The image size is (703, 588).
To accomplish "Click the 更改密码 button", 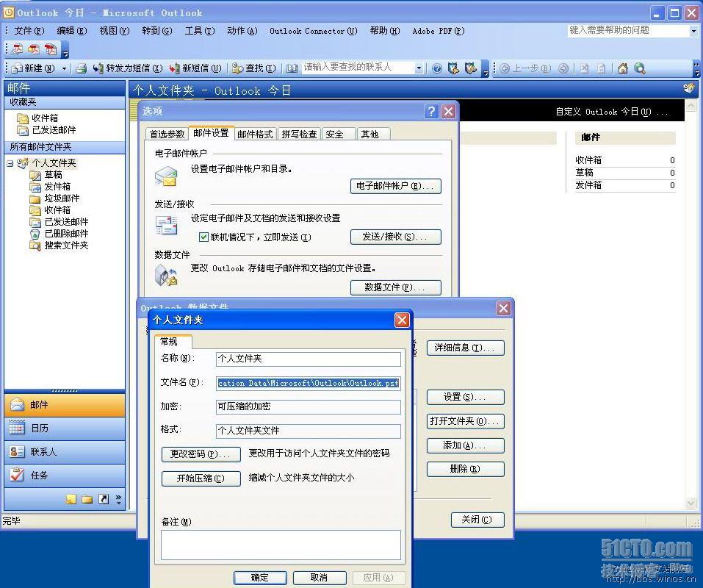I will [x=201, y=454].
